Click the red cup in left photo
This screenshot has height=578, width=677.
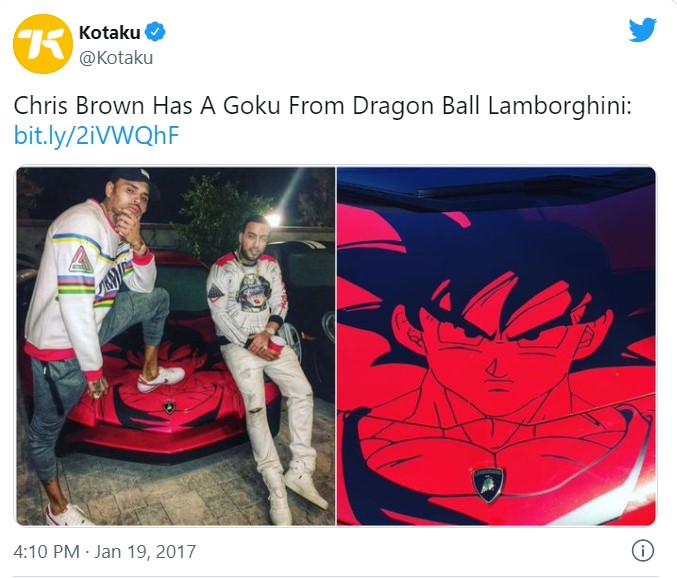coord(275,346)
